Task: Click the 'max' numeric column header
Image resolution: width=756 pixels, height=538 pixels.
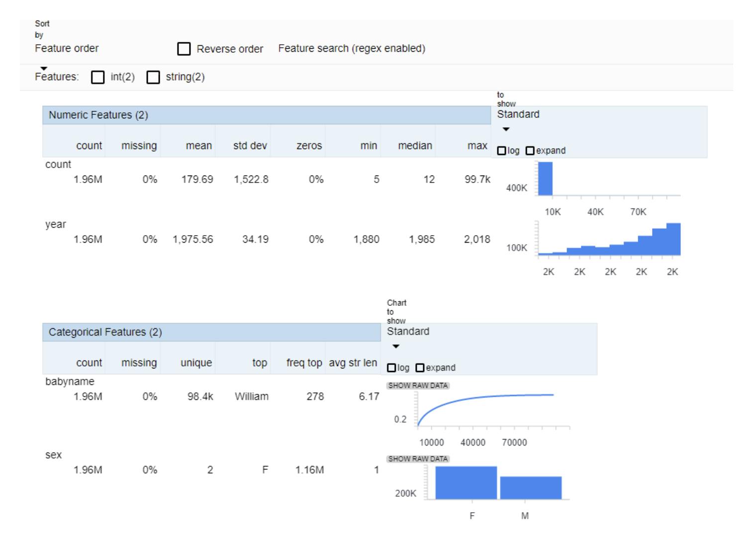Action: click(477, 146)
